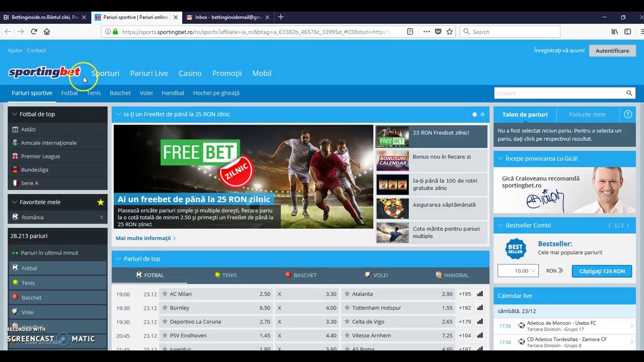
Task: Select Premier League in sidebar
Action: (40, 156)
